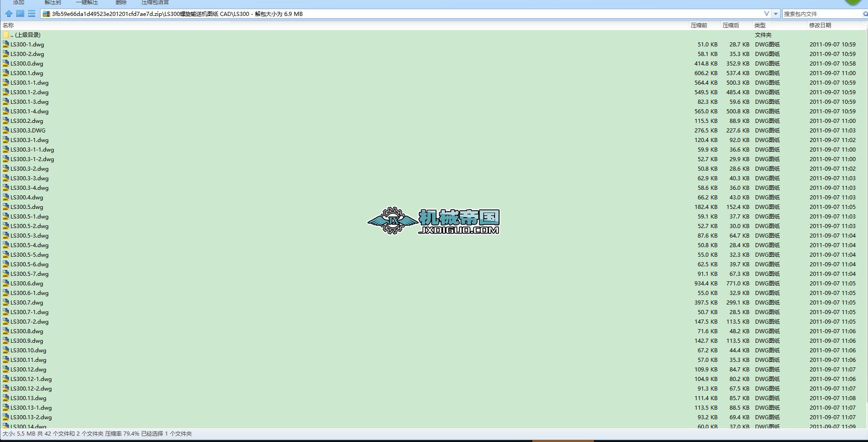Open the 压缩包语言 toolbar menu

[x=155, y=3]
